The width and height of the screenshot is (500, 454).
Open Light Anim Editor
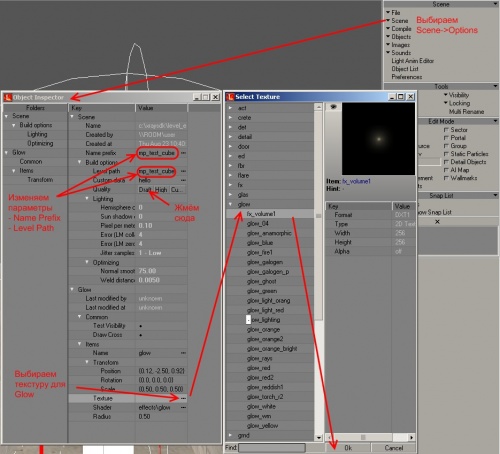413,61
